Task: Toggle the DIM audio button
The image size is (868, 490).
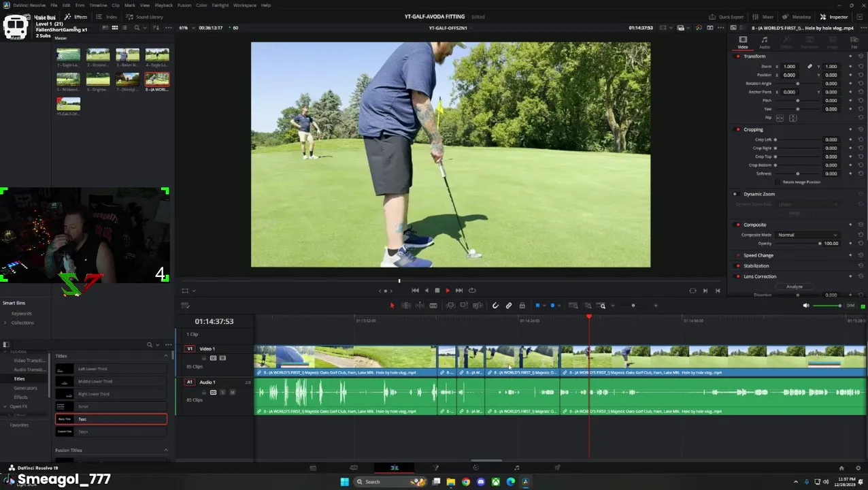Action: [850, 306]
